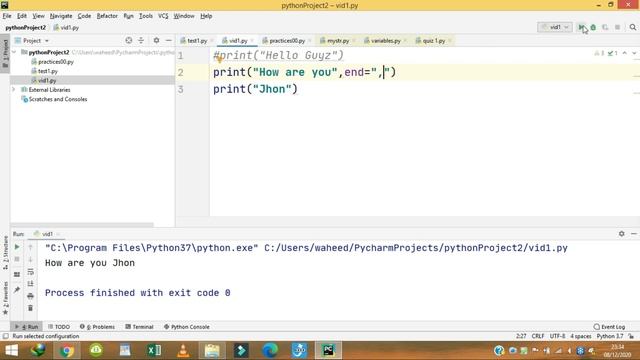Clear console output with the trash icon

(x=30, y=308)
